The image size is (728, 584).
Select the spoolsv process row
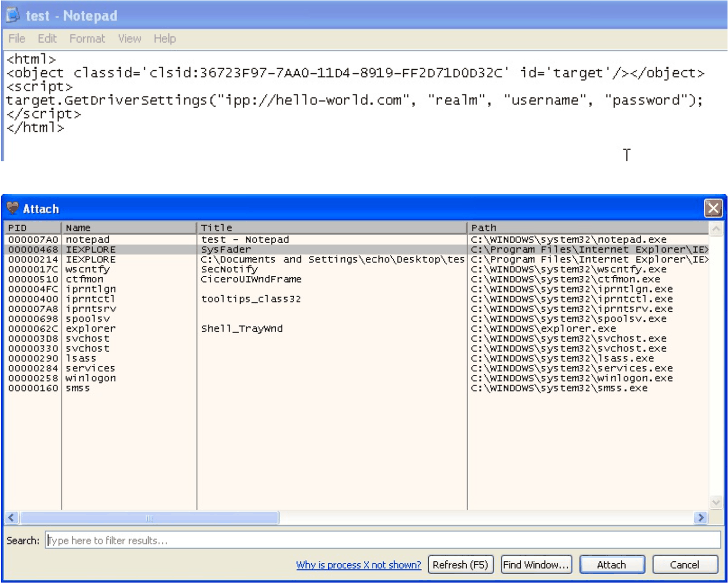tap(356, 319)
